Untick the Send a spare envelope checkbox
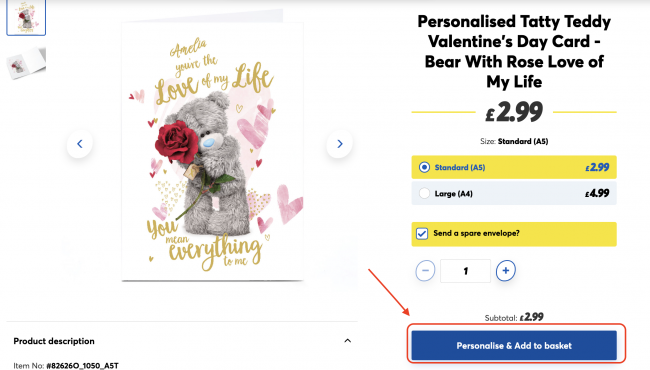The height and width of the screenshot is (370, 650). coord(422,234)
